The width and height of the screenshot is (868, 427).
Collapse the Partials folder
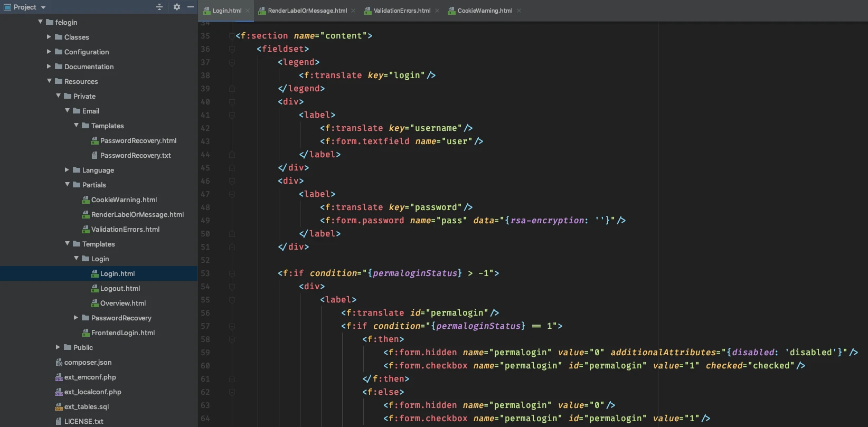pos(67,184)
